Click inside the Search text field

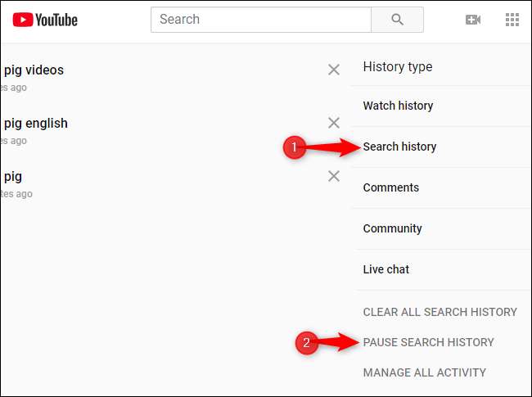[260, 20]
